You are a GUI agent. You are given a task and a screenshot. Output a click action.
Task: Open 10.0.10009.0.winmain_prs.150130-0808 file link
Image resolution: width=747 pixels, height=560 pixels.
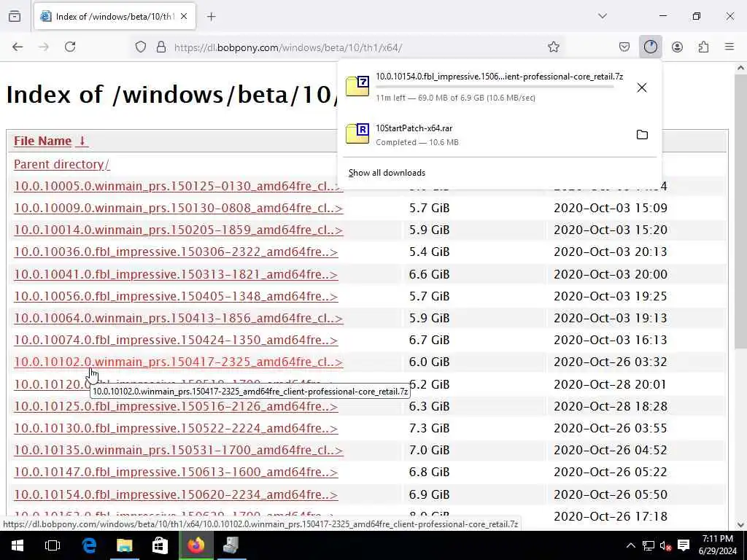[x=178, y=208]
